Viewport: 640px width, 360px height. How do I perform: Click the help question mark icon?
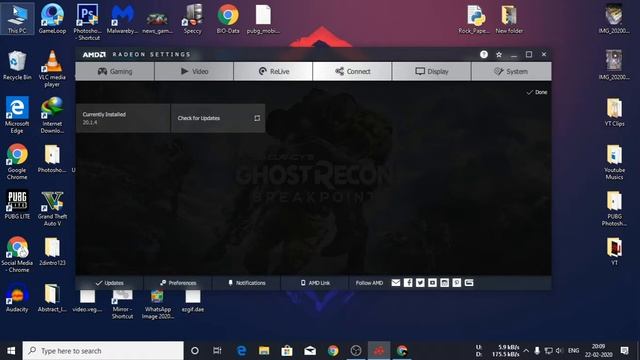pyautogui.click(x=484, y=54)
